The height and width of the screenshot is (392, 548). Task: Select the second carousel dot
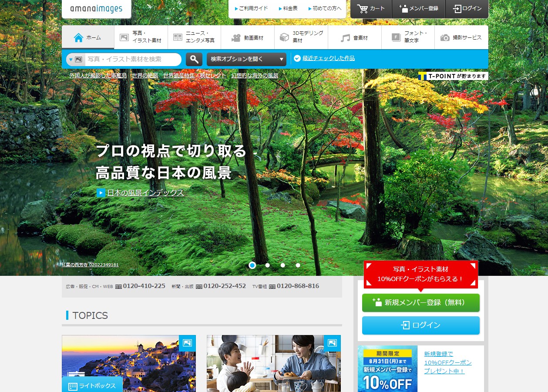(x=267, y=265)
